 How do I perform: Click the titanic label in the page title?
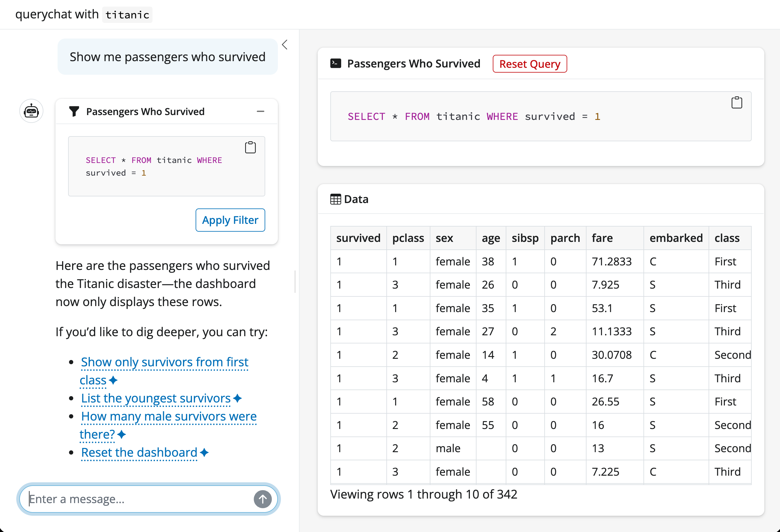[127, 14]
